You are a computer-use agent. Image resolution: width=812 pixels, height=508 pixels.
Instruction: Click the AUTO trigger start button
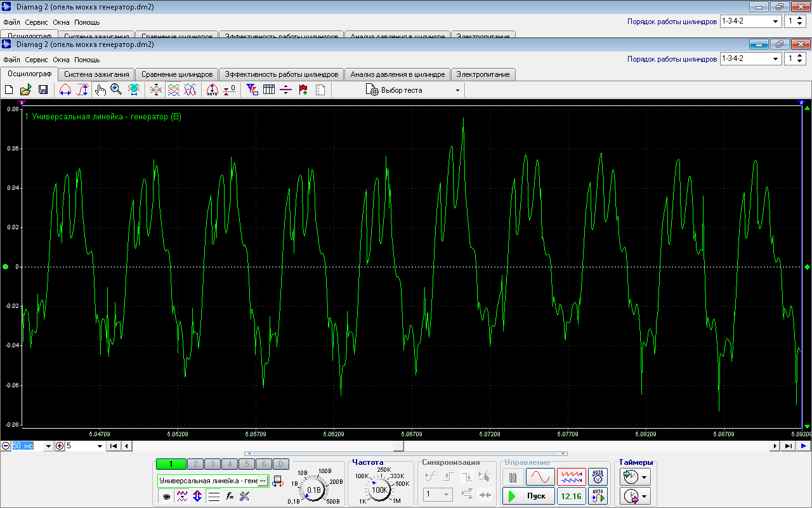[598, 496]
